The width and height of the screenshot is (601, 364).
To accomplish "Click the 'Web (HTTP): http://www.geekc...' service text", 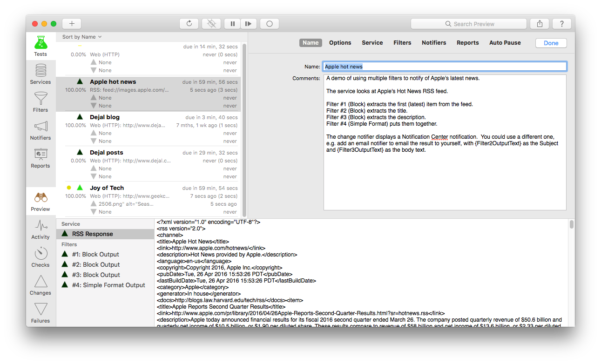I will (x=130, y=196).
